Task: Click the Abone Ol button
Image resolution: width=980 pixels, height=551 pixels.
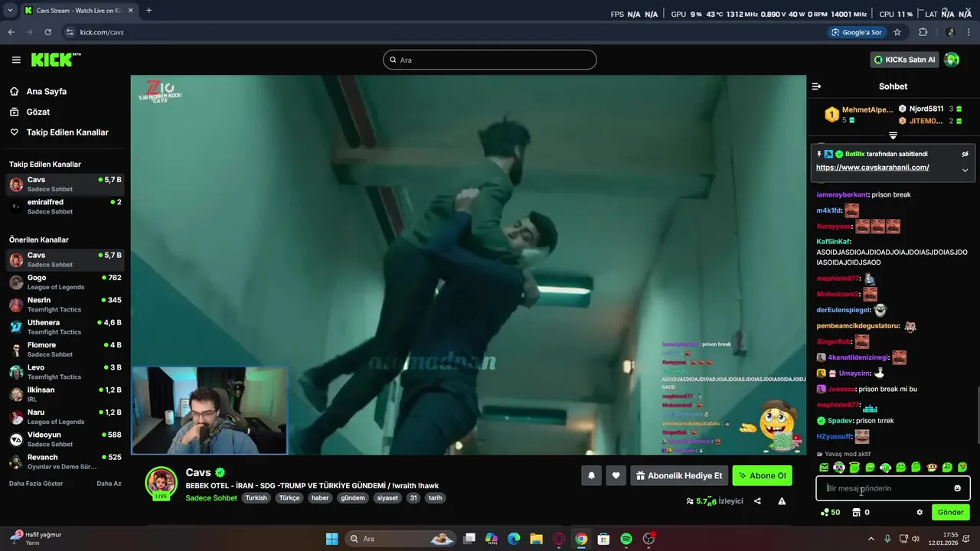Action: tap(762, 476)
